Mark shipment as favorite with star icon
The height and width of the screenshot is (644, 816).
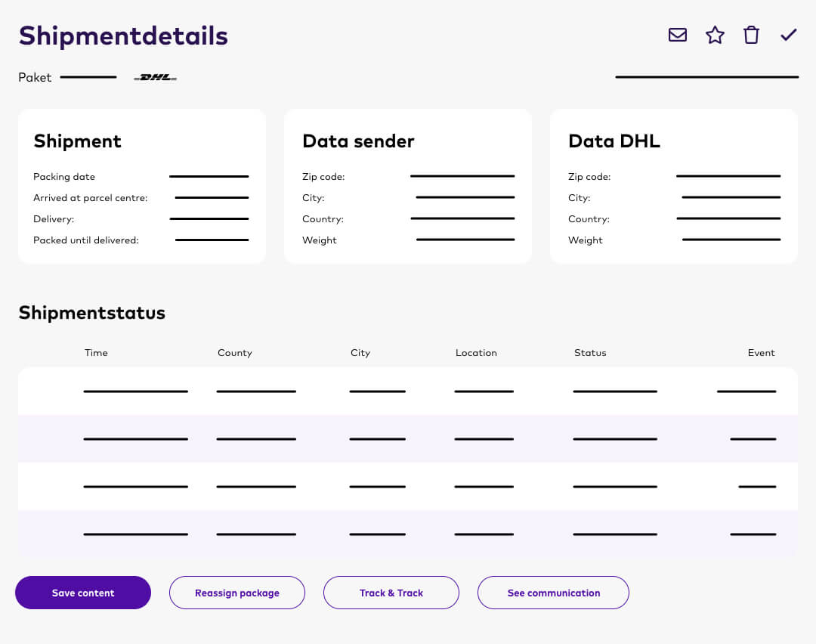pos(715,35)
